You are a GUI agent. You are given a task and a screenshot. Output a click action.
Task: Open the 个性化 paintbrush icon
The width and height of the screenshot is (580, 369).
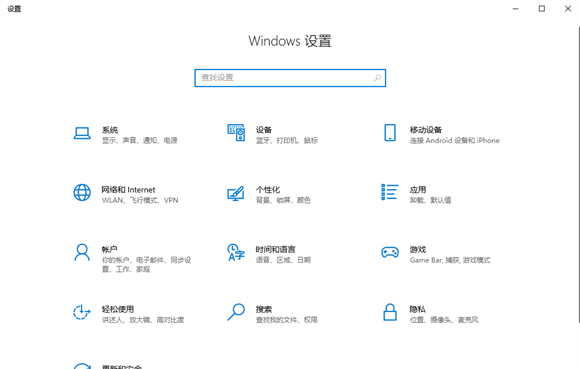click(x=236, y=193)
